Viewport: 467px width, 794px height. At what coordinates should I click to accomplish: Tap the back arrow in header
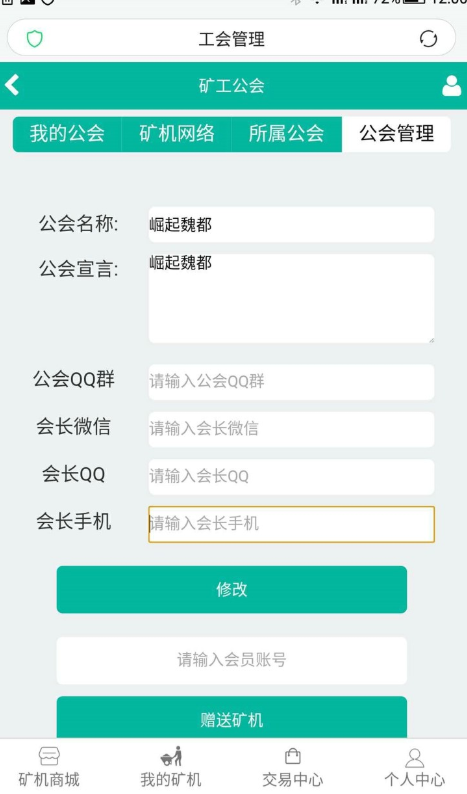click(x=12, y=85)
